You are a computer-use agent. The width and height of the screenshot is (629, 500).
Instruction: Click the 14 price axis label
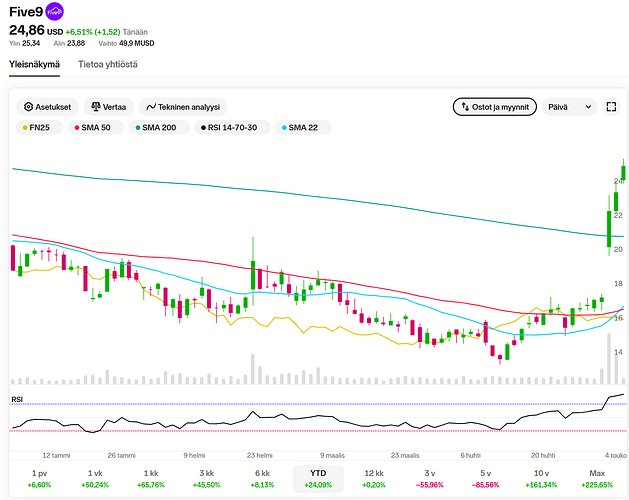[618, 352]
